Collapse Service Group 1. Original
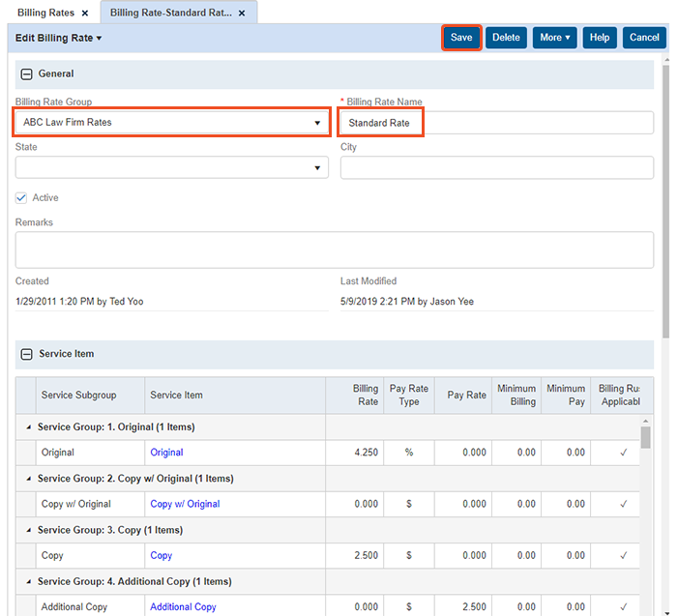Image resolution: width=678 pixels, height=616 pixels. point(28,426)
